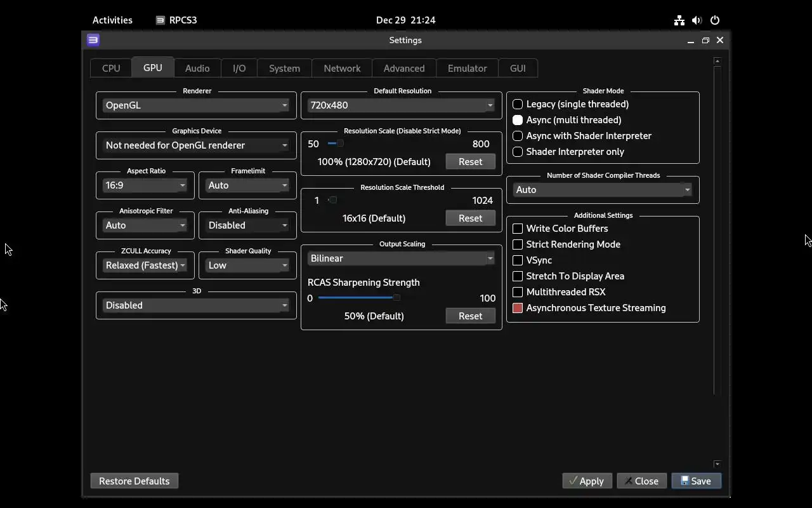Open the Anti-Aliasing dropdown
Screen dimensions: 812x508
[247, 225]
